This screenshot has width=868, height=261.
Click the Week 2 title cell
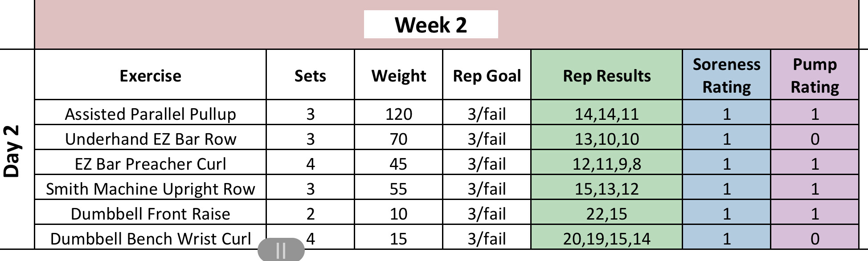pyautogui.click(x=430, y=24)
